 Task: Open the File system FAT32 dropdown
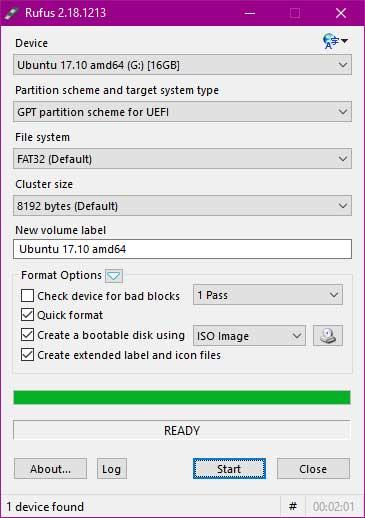(x=182, y=159)
